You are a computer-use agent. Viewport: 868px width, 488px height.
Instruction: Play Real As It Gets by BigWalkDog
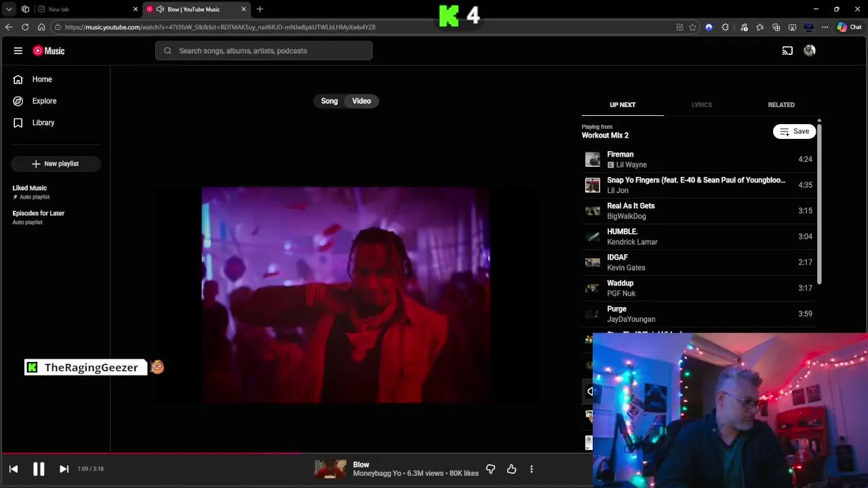pos(698,211)
